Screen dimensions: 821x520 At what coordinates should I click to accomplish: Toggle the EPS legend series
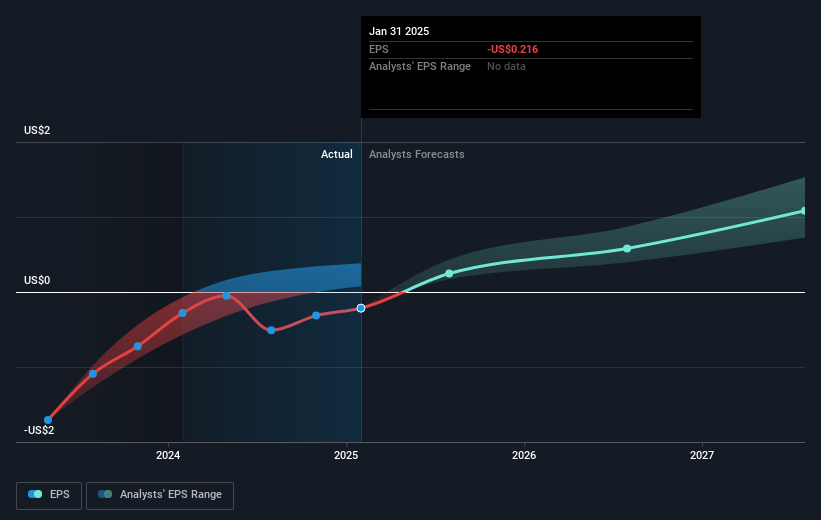(x=49, y=495)
